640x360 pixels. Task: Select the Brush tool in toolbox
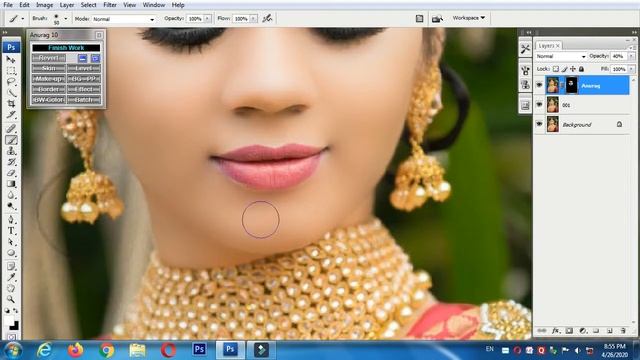pos(11,140)
